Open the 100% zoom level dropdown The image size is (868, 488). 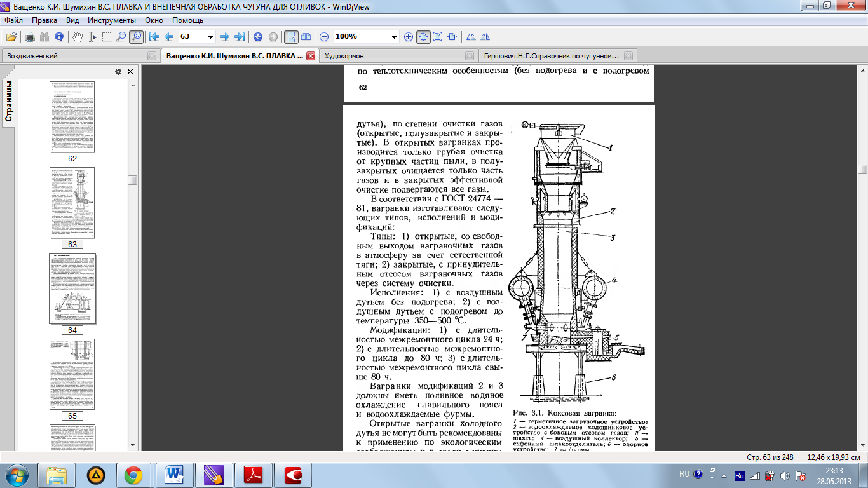tap(395, 37)
